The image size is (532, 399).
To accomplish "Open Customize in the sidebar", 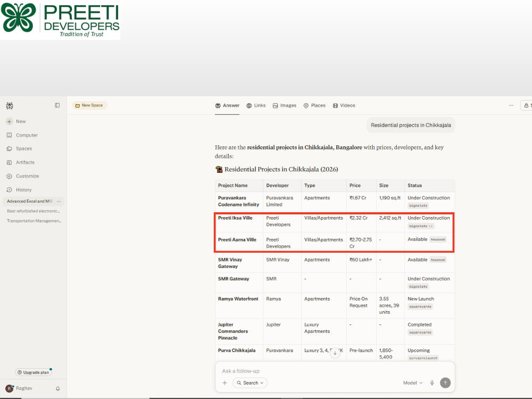I will point(23,176).
